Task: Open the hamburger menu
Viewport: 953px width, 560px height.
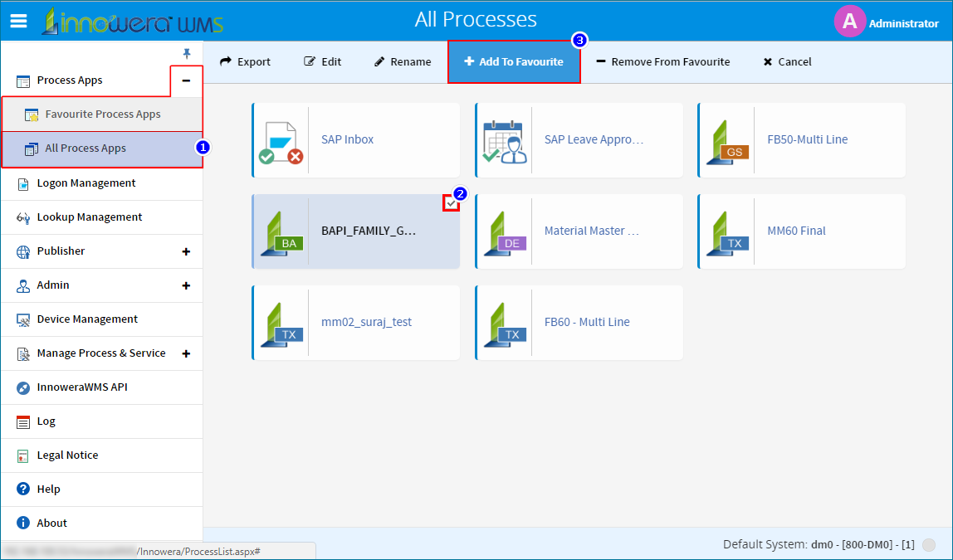Action: click(x=19, y=22)
